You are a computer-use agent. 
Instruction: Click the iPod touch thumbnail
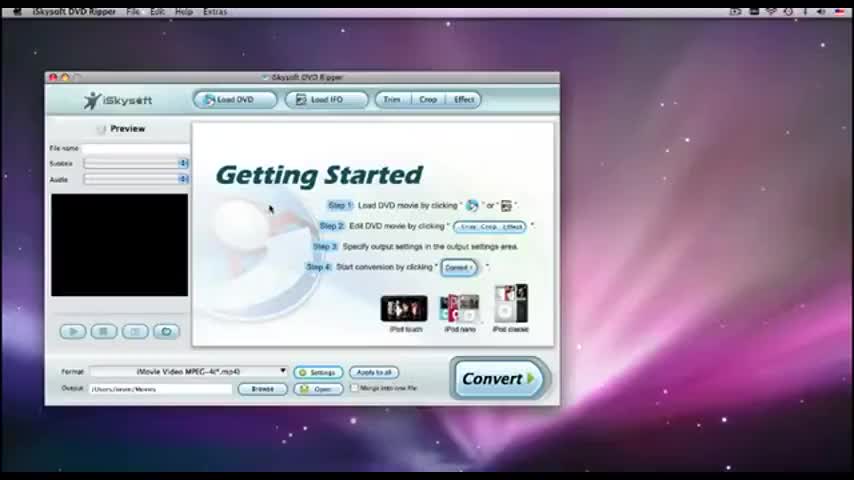tap(404, 309)
